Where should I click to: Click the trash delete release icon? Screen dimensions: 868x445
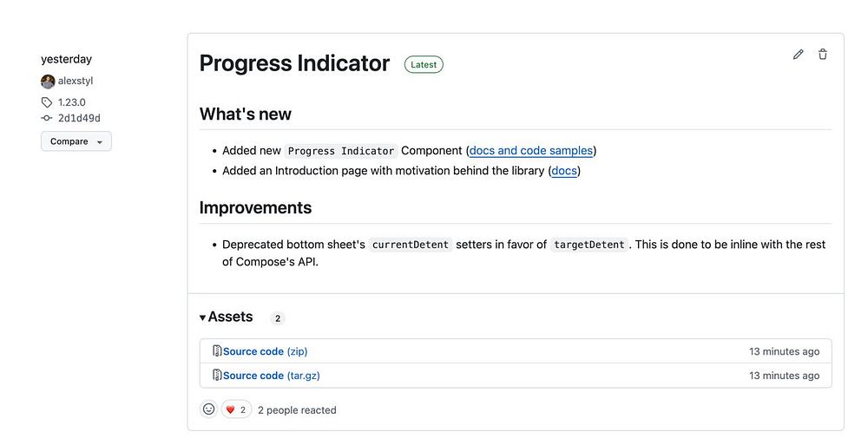pos(823,55)
